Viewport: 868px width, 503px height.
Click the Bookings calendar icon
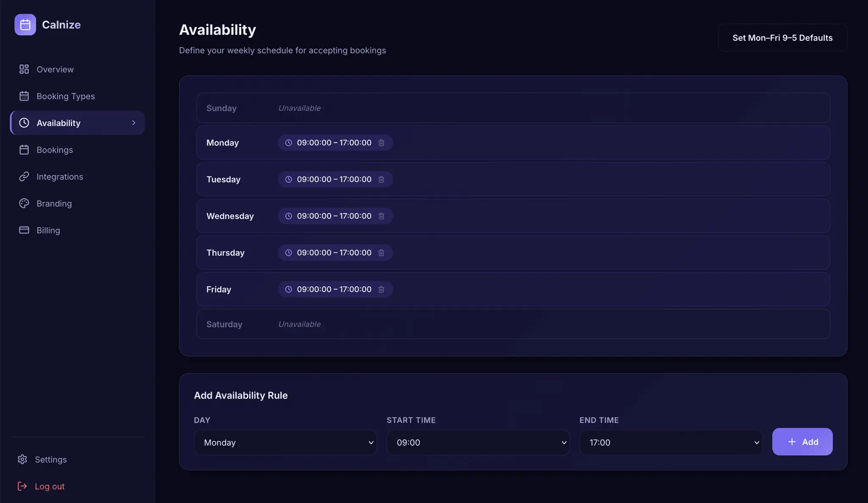[x=24, y=150]
